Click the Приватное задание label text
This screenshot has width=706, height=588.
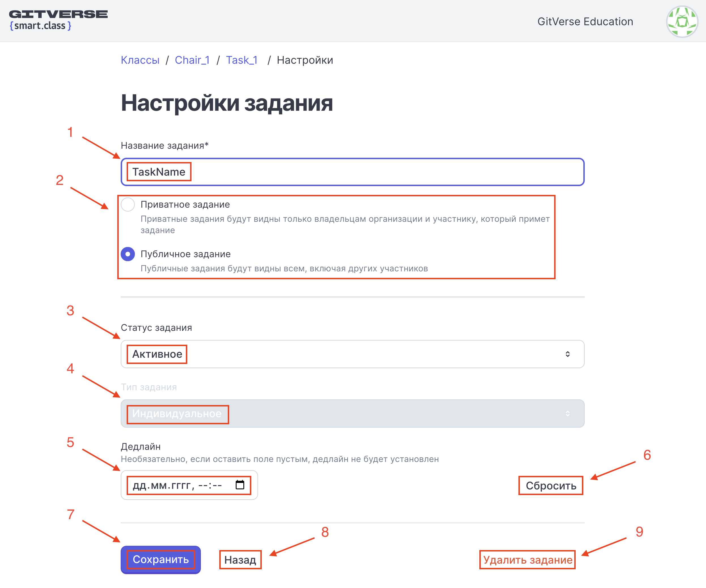(x=185, y=204)
